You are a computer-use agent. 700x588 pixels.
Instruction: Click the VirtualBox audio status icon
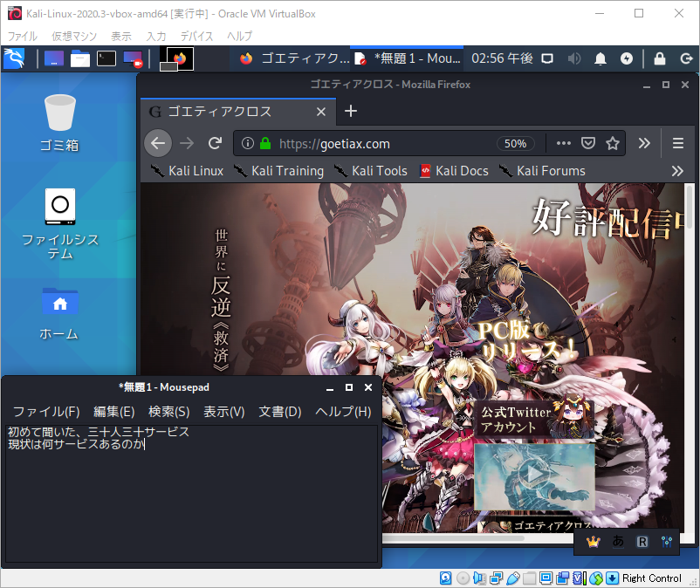(x=479, y=578)
